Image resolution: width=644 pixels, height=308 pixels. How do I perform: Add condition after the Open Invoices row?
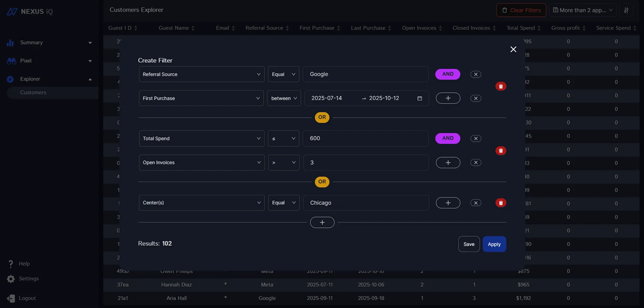[x=448, y=162]
